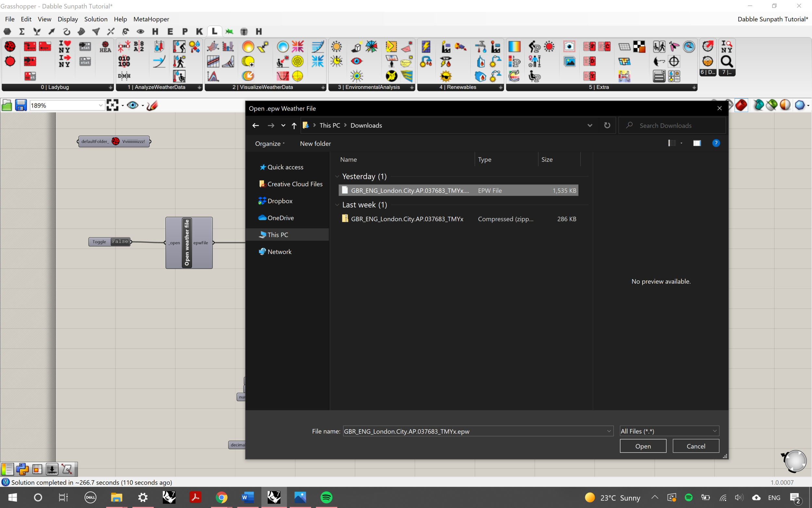Click the New folder button
Viewport: 812px width, 508px height.
pyautogui.click(x=315, y=143)
